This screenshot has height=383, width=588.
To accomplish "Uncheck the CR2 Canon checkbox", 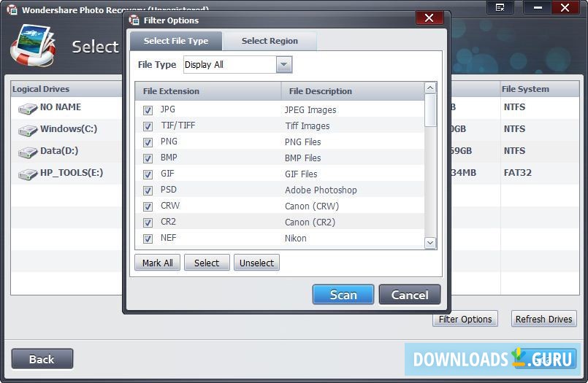I will point(148,223).
